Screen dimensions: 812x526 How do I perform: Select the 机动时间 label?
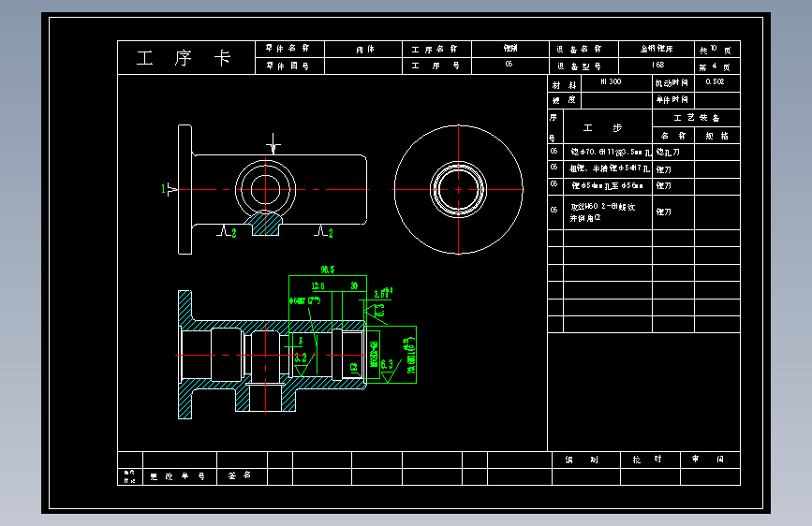pos(672,83)
